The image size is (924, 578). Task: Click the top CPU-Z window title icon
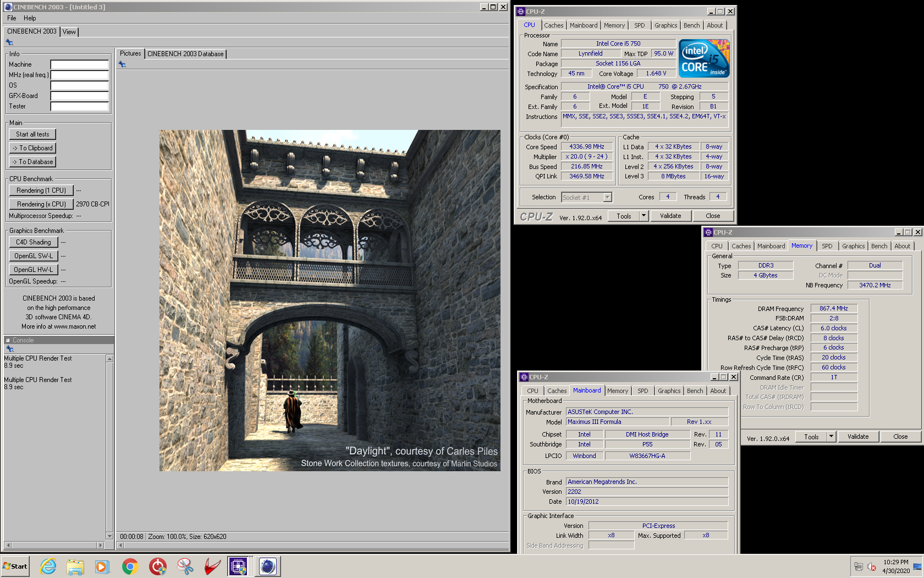521,12
